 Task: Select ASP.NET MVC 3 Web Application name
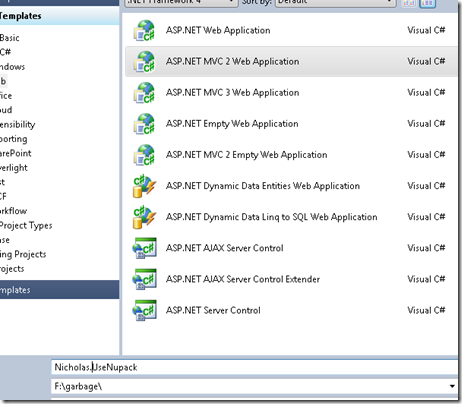(232, 92)
